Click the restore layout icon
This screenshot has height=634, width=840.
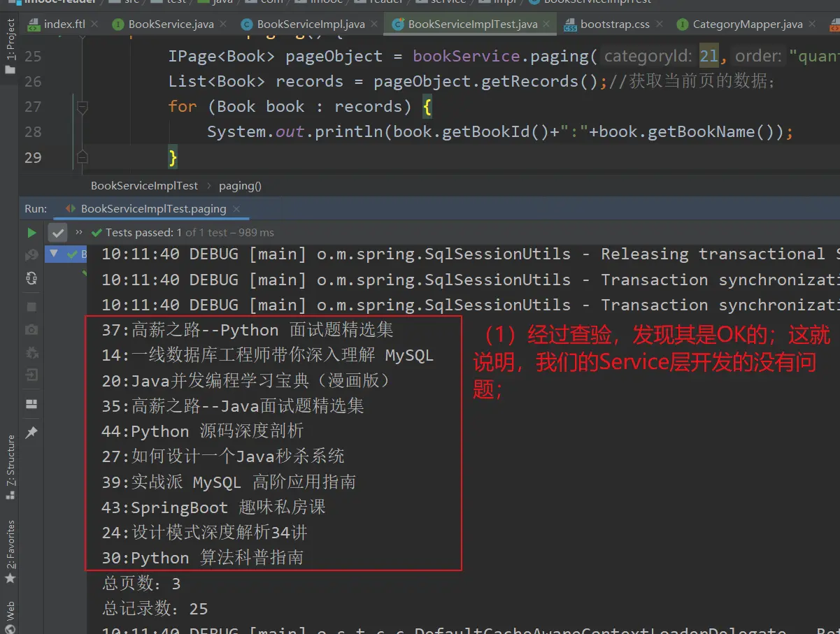(31, 404)
